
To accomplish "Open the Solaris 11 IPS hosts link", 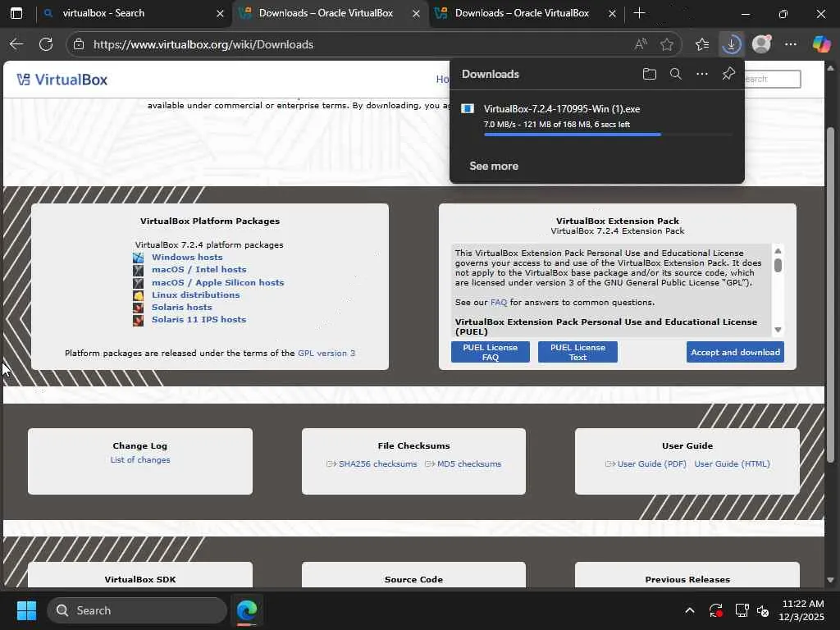I will click(199, 319).
